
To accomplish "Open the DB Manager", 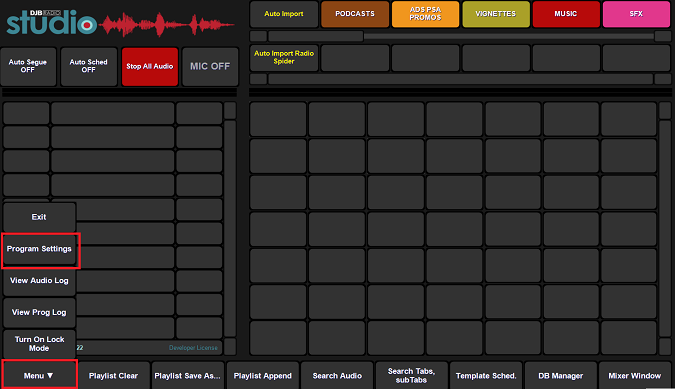I will tap(560, 376).
